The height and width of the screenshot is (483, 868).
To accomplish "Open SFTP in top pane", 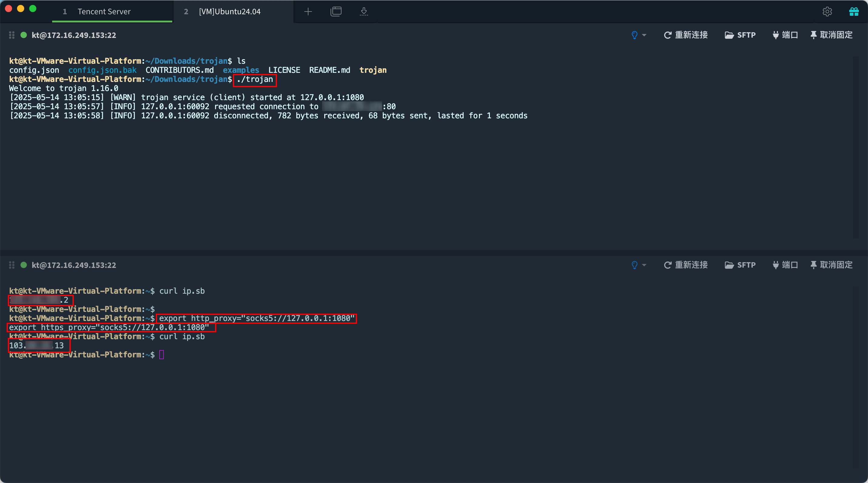I will point(740,35).
